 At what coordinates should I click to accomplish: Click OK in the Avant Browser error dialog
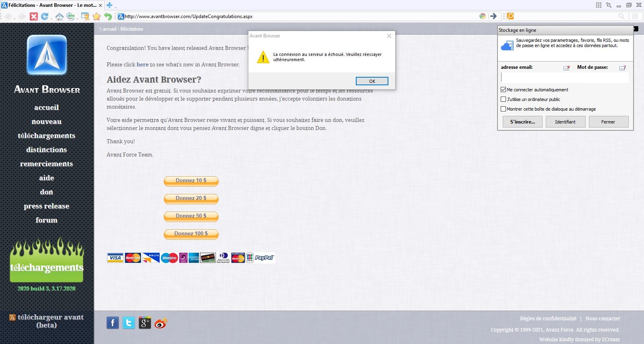(372, 81)
